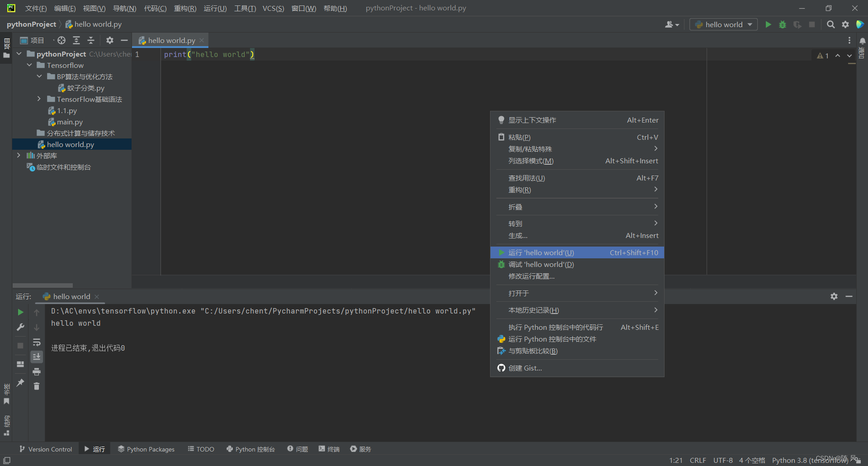Collapse the BP算法与优化方法 folder
The height and width of the screenshot is (466, 868).
click(x=40, y=76)
